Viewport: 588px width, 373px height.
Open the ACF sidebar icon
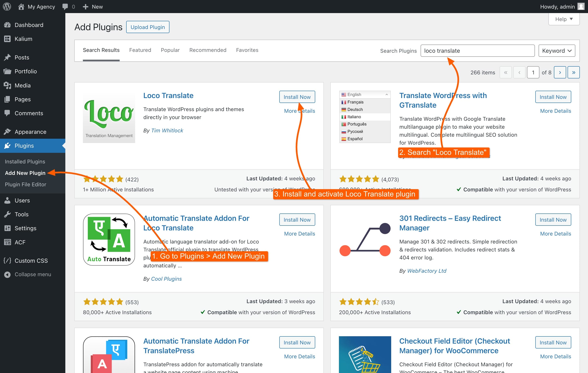coord(7,242)
